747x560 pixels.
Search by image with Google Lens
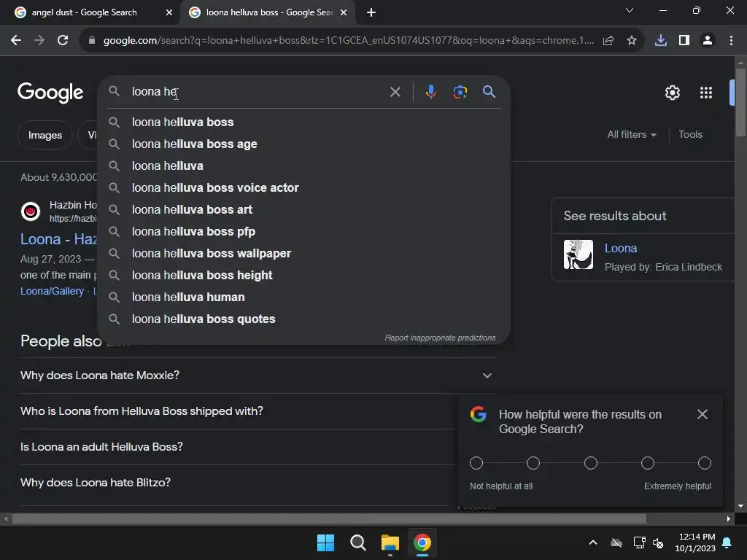pos(460,92)
